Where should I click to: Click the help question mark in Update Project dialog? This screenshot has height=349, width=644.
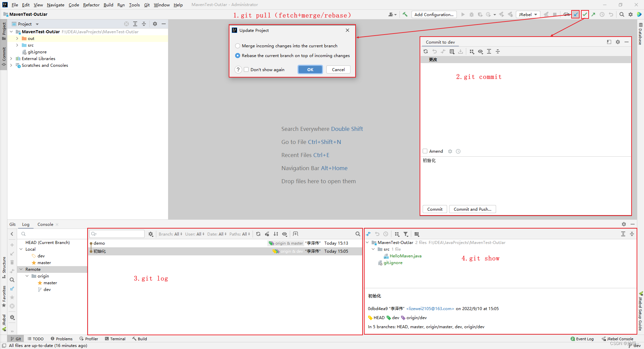click(238, 69)
